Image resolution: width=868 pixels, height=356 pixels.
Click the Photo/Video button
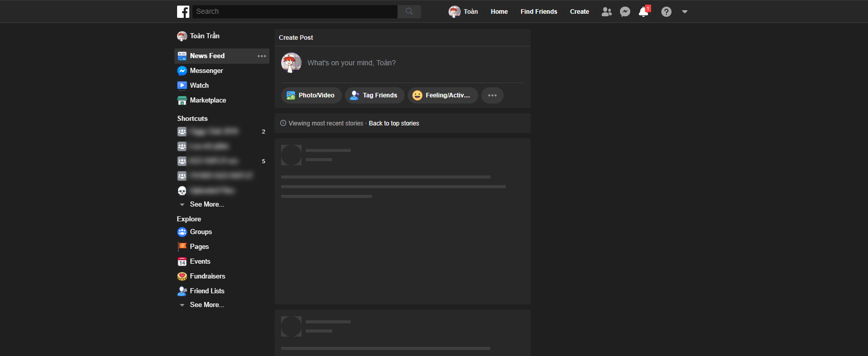311,95
